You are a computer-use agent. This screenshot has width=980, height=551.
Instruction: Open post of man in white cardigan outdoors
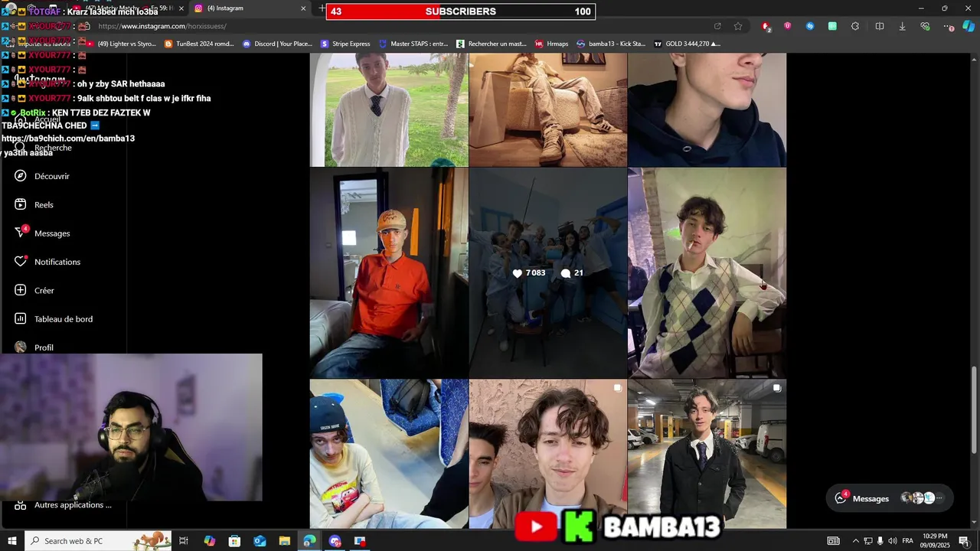(x=389, y=109)
